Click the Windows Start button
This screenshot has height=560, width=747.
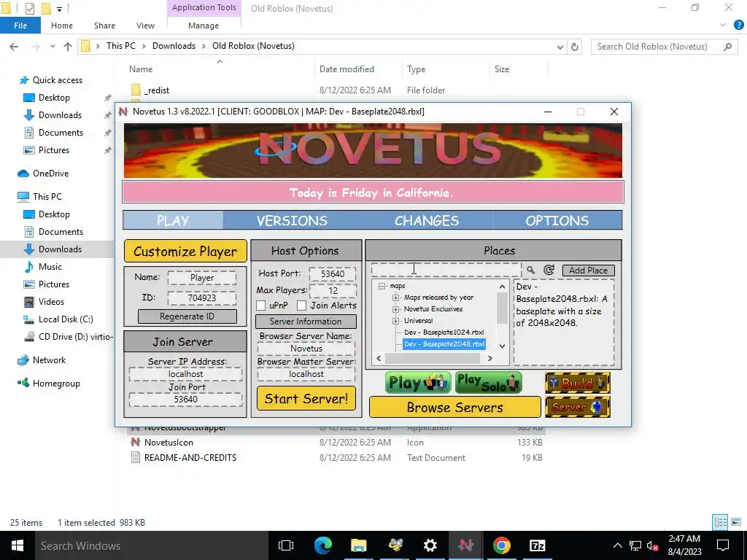(18, 545)
